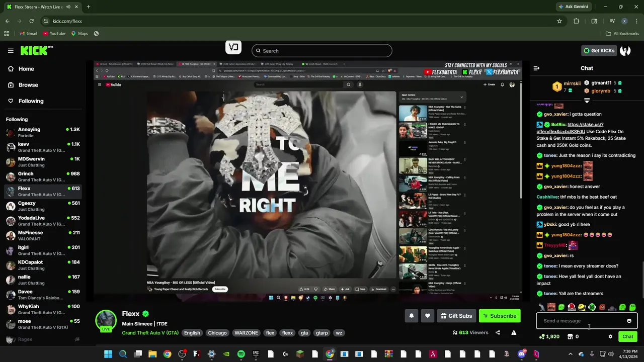
Task: Click the Kick logo
Action: (36, 50)
